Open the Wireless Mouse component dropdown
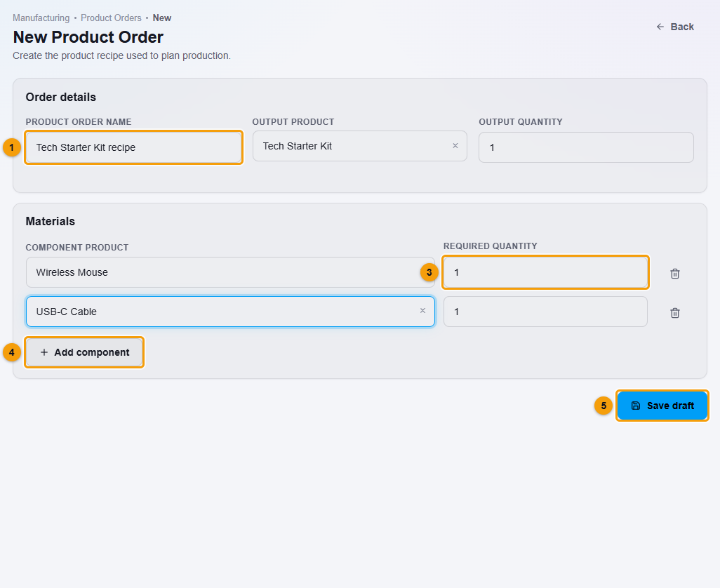The image size is (720, 588). (x=230, y=272)
